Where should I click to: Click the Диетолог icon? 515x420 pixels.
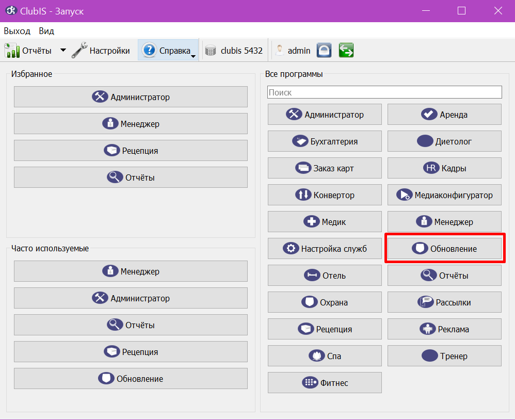pos(425,141)
